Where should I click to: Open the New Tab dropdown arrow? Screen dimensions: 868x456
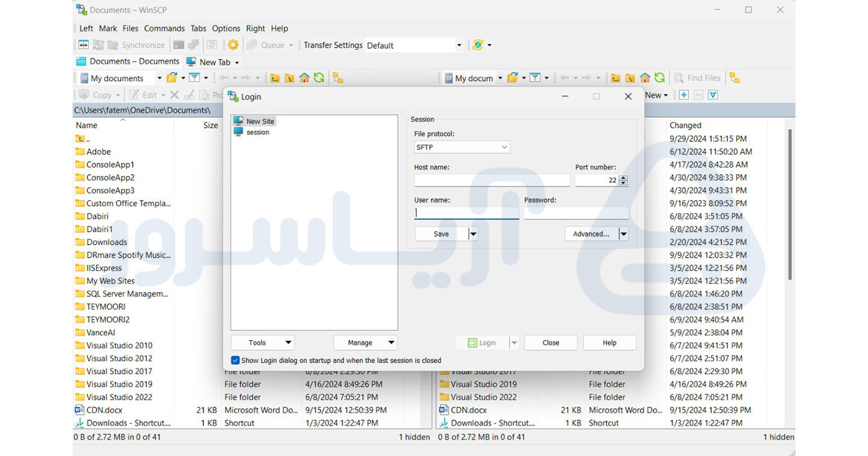[237, 63]
